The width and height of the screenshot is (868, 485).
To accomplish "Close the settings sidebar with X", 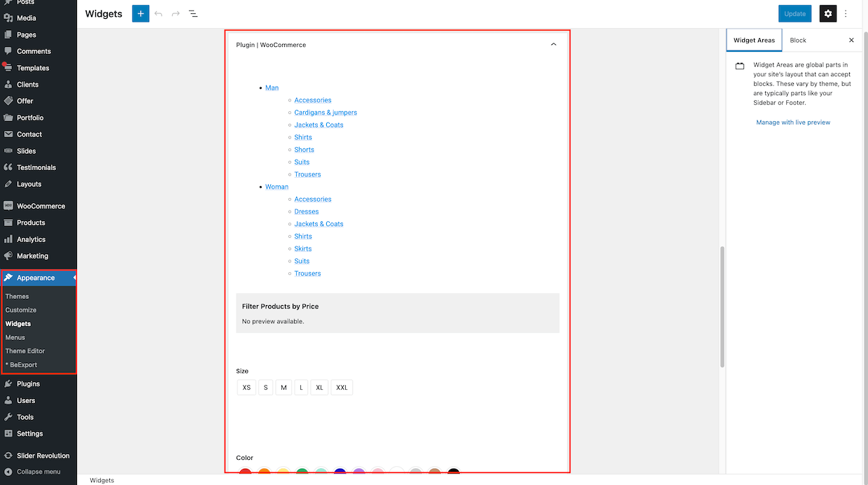I will (x=851, y=40).
